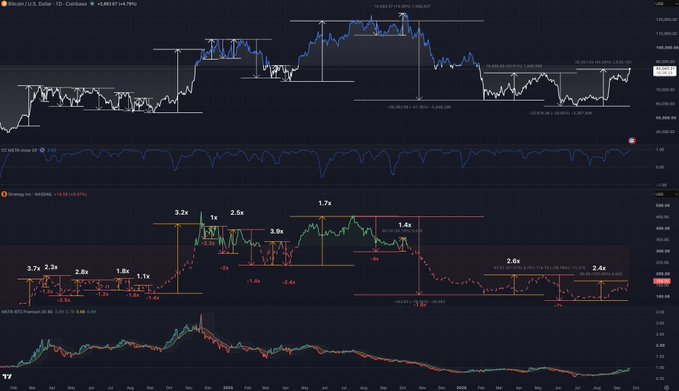Select the 2.6x text annotation
Image resolution: width=679 pixels, height=391 pixels.
[x=513, y=261]
